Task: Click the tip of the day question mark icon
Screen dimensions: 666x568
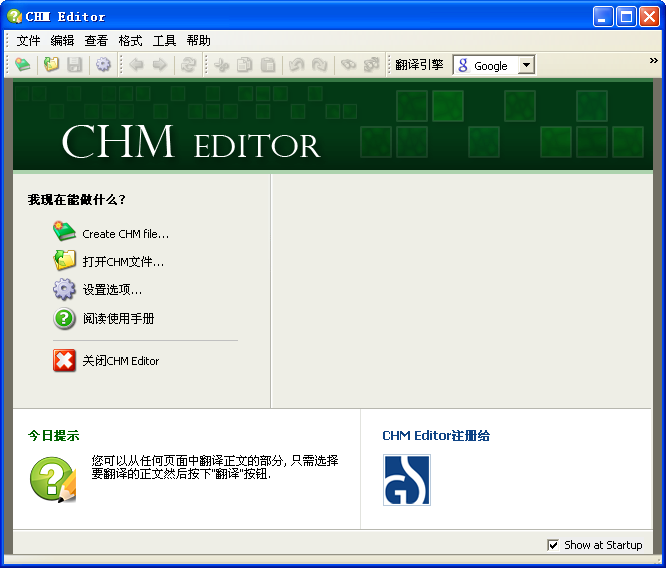Action: click(53, 479)
